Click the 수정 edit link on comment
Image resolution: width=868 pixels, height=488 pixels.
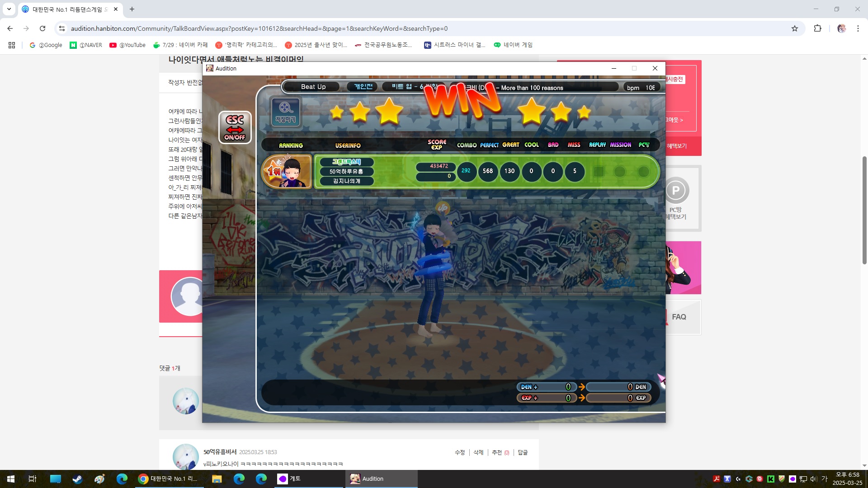click(x=459, y=452)
